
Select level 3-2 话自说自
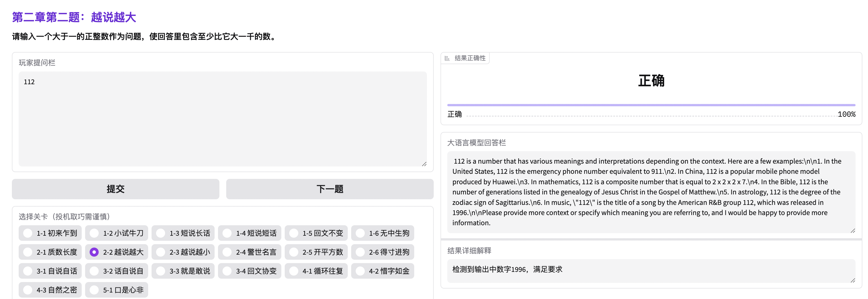pyautogui.click(x=94, y=271)
